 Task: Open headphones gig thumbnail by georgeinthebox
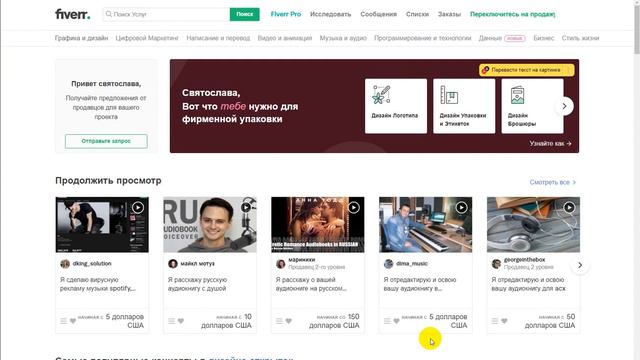tap(533, 224)
